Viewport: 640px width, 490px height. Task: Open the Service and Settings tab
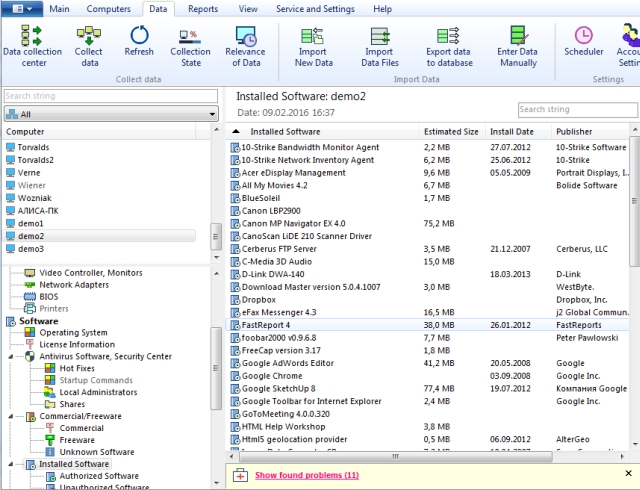(313, 9)
